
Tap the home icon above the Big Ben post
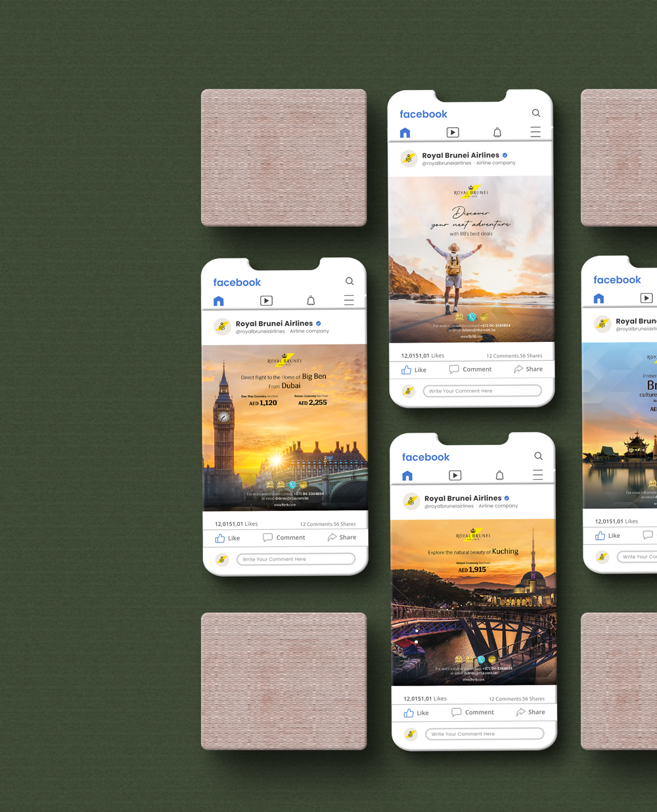point(219,301)
